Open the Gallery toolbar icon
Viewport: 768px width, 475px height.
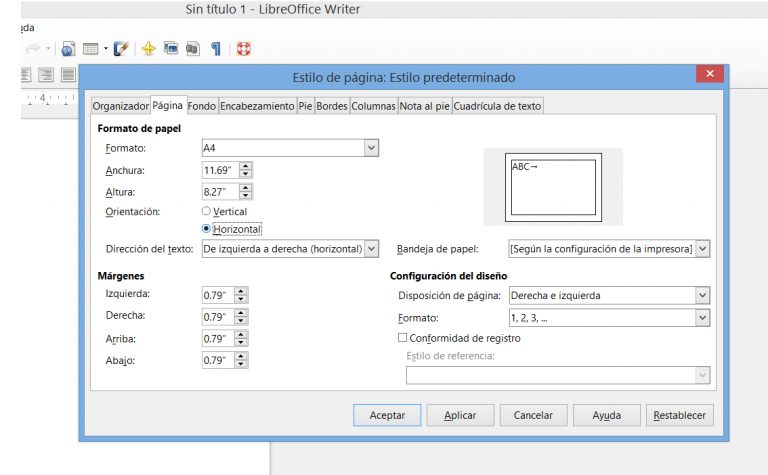[171, 48]
